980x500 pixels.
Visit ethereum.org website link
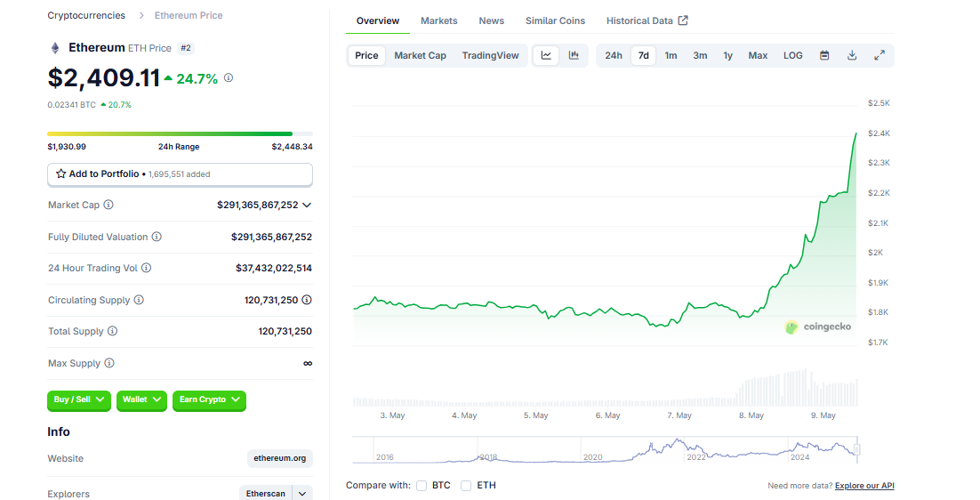pos(280,458)
